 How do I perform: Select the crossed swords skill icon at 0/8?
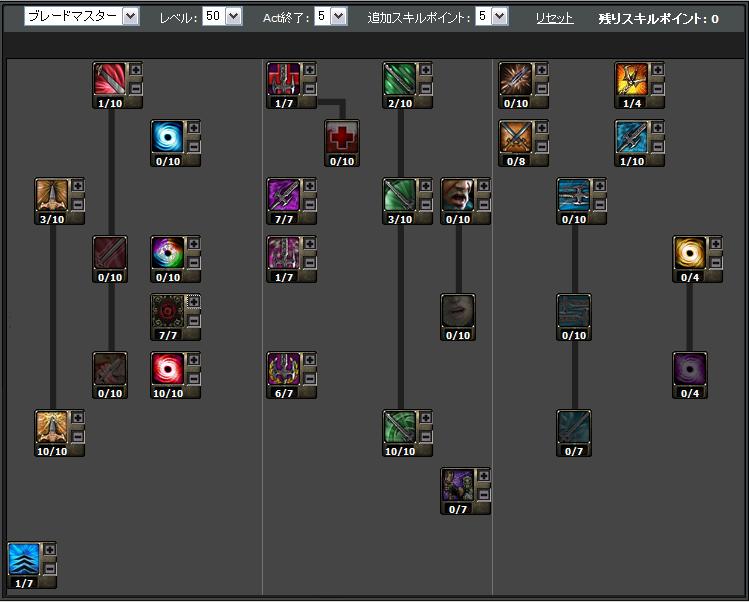(516, 137)
